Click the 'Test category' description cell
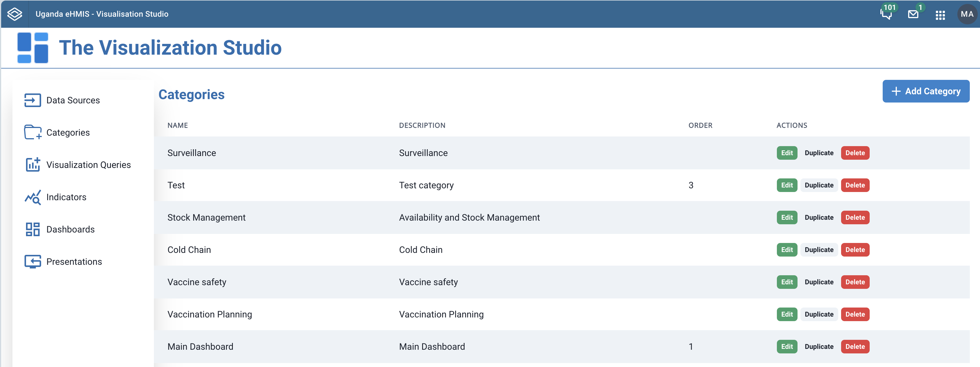The width and height of the screenshot is (980, 367). coord(426,185)
